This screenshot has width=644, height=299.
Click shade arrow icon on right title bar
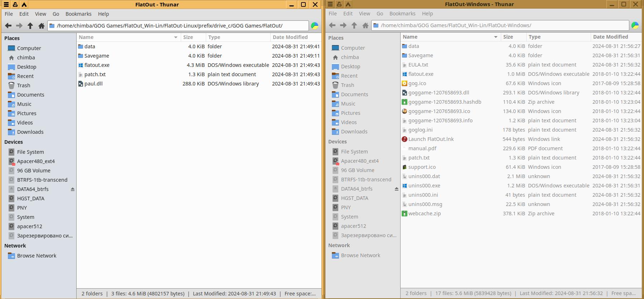click(x=348, y=4)
